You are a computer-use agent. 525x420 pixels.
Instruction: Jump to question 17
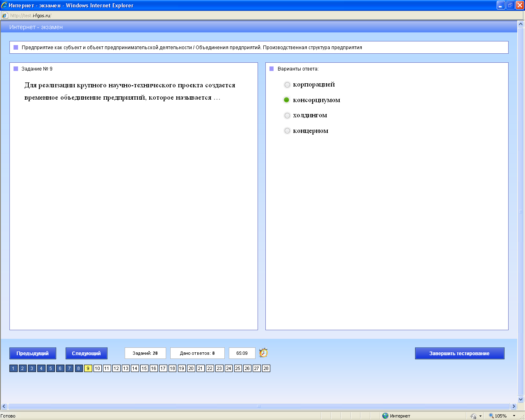pos(163,368)
